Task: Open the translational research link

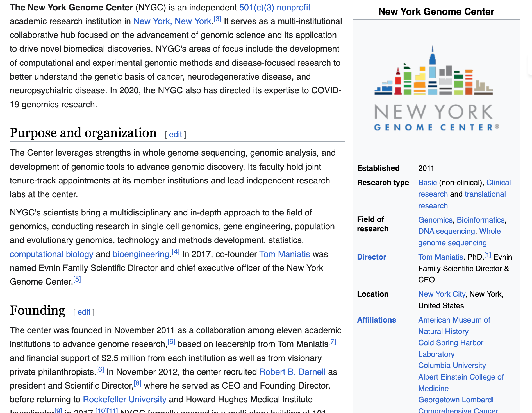Action: (485, 194)
